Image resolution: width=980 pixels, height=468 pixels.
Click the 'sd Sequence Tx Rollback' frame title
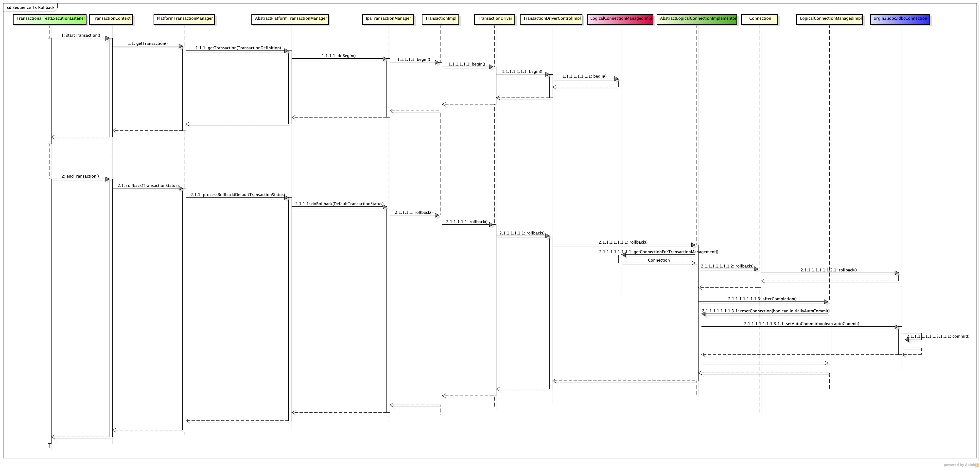[30, 7]
